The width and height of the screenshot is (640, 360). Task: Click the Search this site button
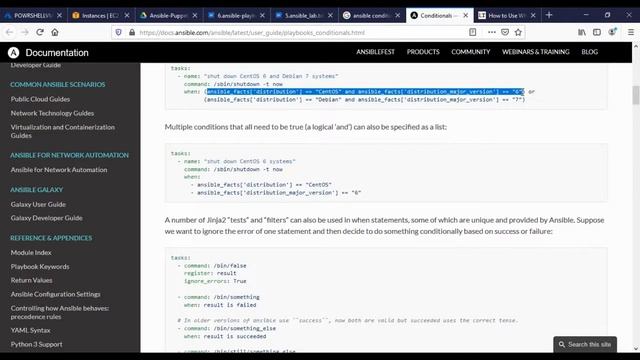pyautogui.click(x=585, y=344)
